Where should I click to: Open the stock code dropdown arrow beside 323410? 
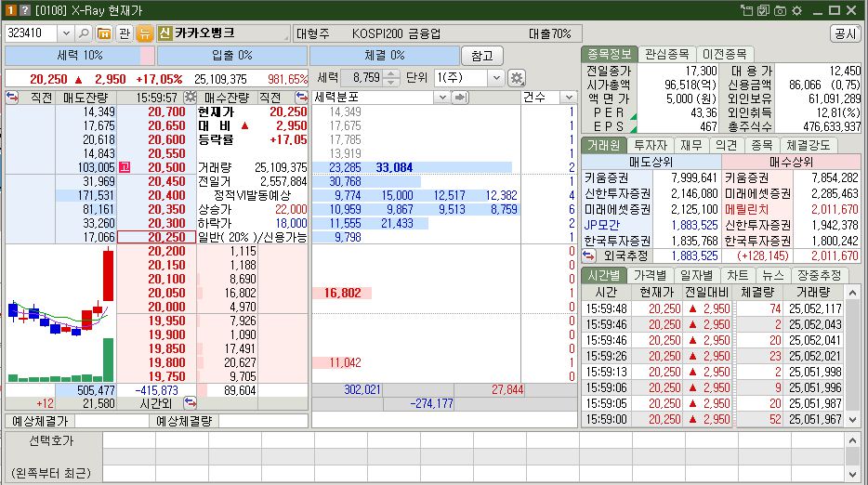(66, 33)
